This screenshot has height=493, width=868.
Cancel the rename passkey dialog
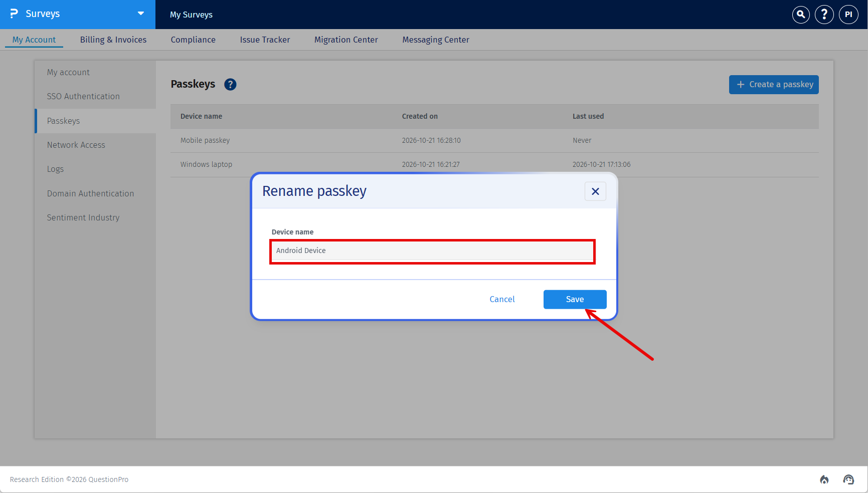click(502, 299)
